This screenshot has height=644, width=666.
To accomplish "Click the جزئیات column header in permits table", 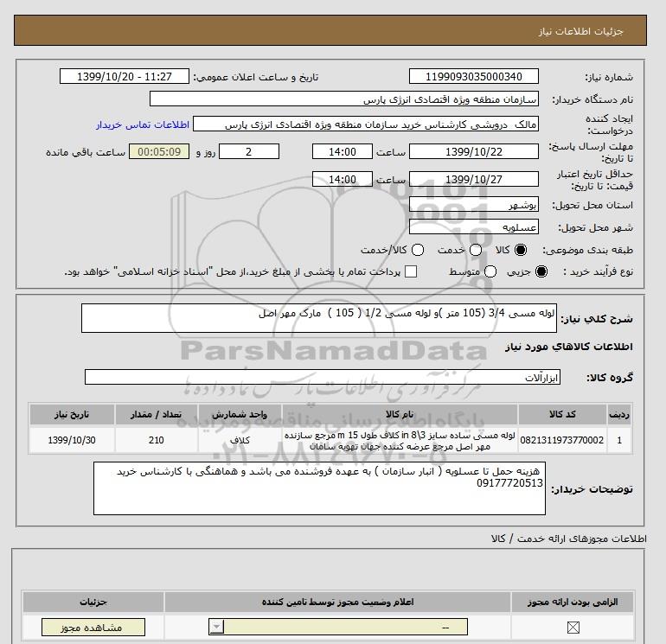I will [93, 602].
